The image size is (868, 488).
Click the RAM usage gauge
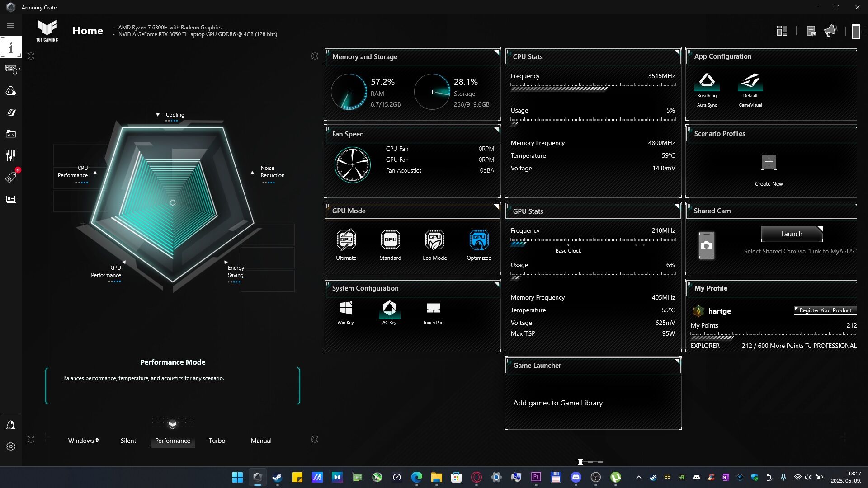(x=349, y=92)
